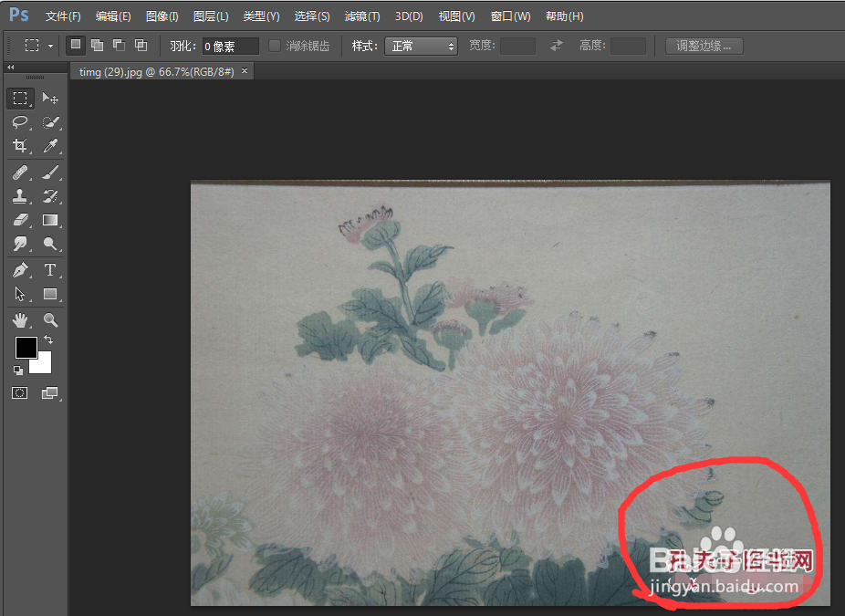The height and width of the screenshot is (616, 845).
Task: Click the 宽度 width input field
Action: 517,46
